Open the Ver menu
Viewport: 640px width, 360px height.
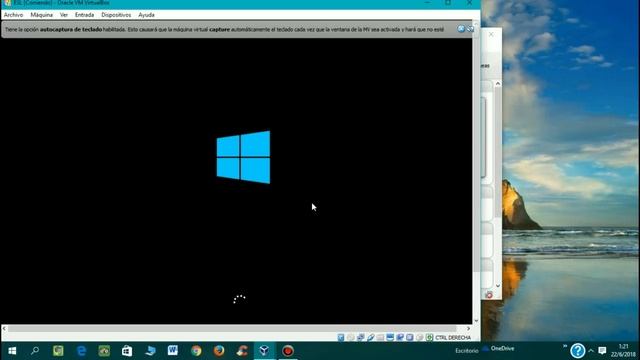[x=64, y=15]
